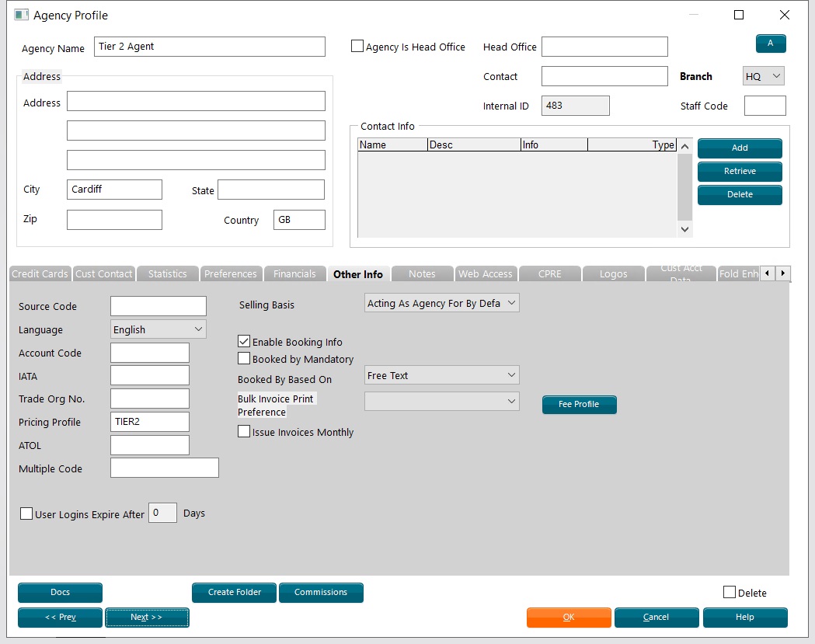Click the Name column header

(392, 144)
